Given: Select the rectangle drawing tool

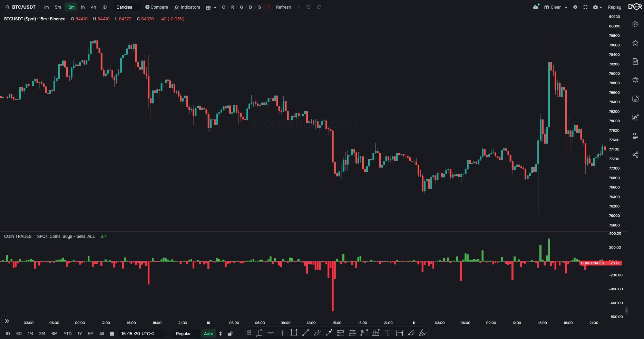Looking at the screenshot, I should (294, 333).
